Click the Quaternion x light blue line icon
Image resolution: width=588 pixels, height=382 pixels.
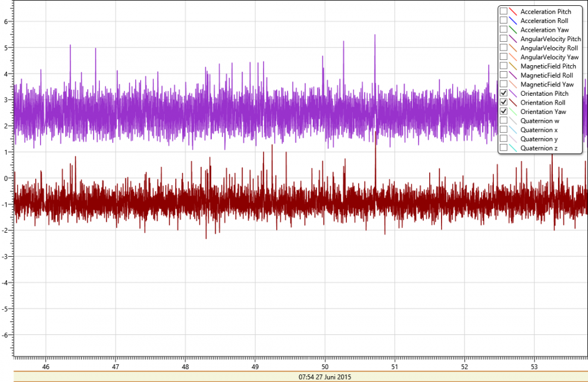coord(513,130)
